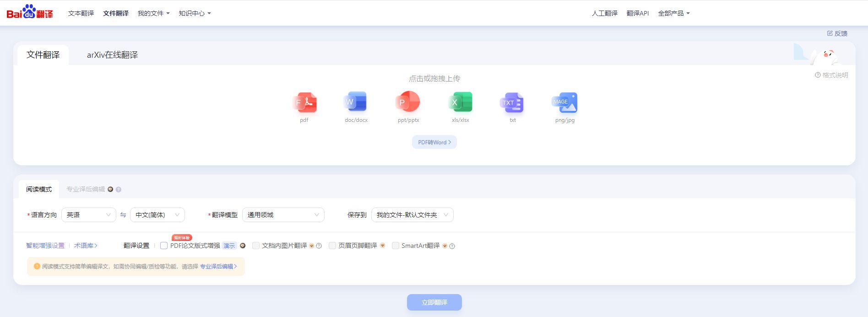Click the mascot character illustration

tap(825, 57)
